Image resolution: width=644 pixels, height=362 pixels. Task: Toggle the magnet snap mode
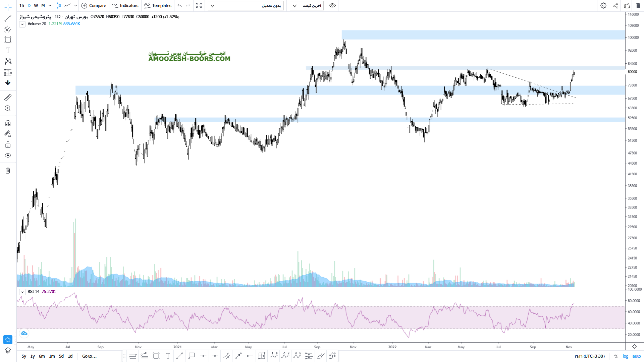8,123
